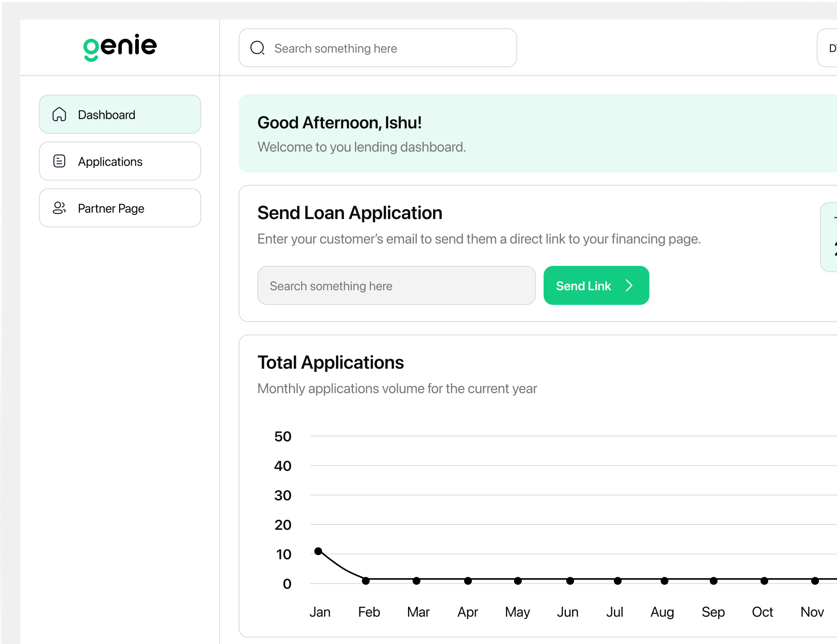Click the arrow icon inside the Send Link button
This screenshot has height=644, width=837.
pos(630,285)
